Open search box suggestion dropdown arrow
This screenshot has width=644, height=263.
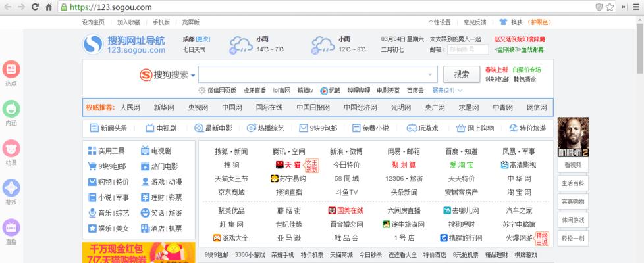pyautogui.click(x=430, y=75)
